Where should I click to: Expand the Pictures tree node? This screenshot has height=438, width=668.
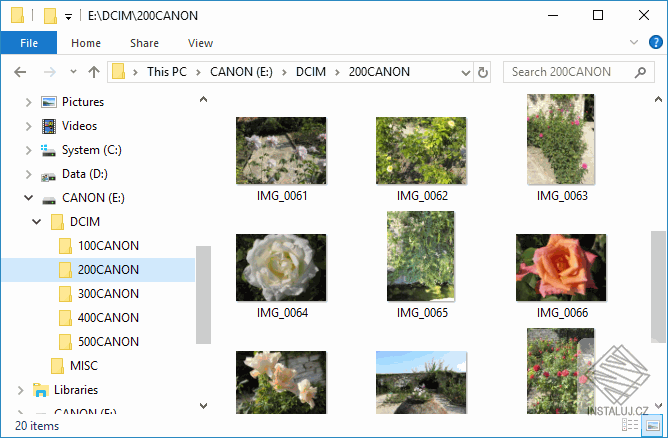[x=28, y=102]
